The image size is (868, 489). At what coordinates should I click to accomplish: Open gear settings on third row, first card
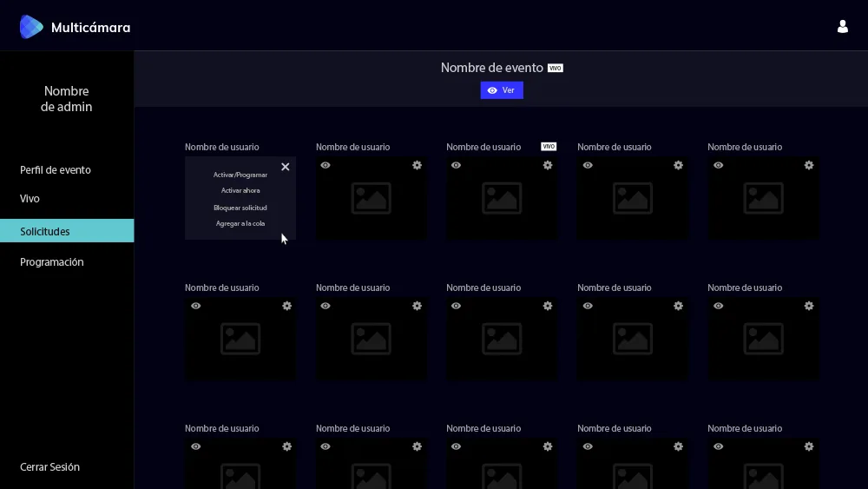tap(286, 446)
